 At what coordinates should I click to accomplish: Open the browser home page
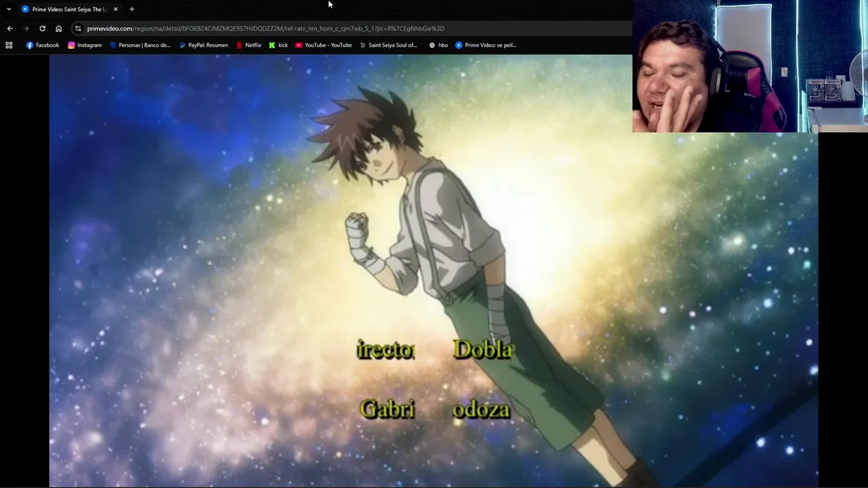pos(58,28)
